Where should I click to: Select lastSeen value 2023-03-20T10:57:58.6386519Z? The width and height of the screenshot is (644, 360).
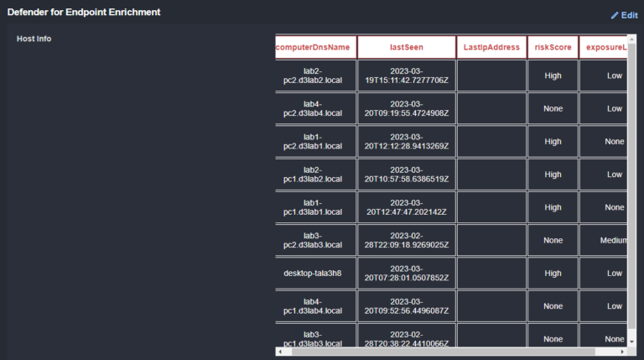pos(407,175)
